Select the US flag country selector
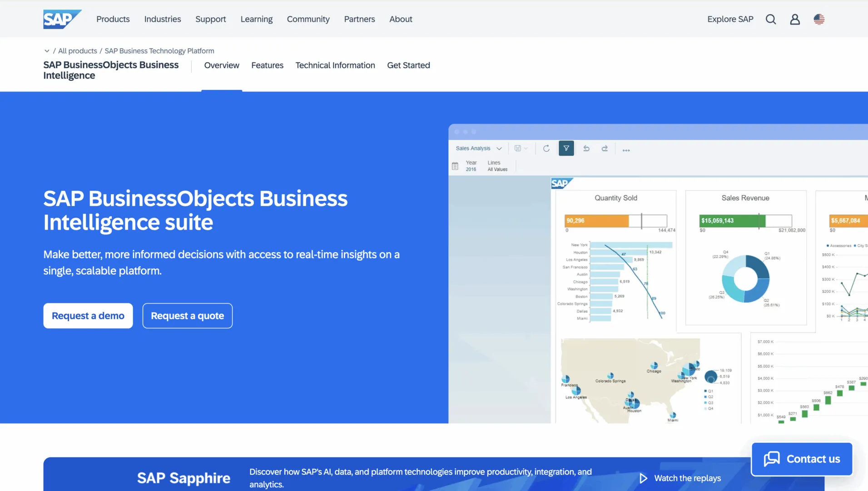Viewport: 868px width, 491px height. [819, 19]
